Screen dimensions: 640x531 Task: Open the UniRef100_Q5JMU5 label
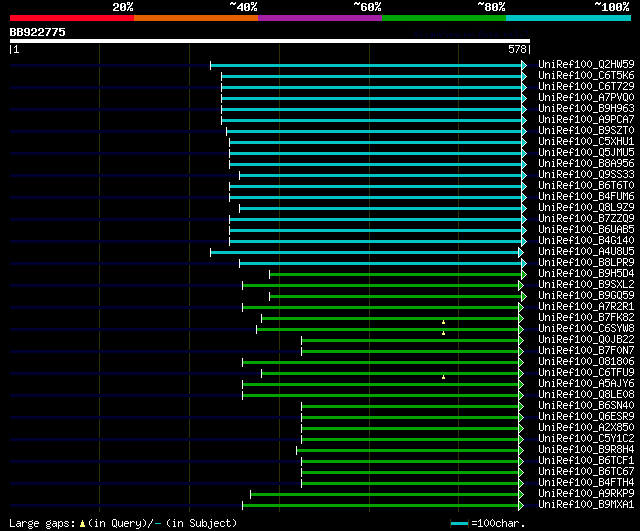(x=586, y=153)
